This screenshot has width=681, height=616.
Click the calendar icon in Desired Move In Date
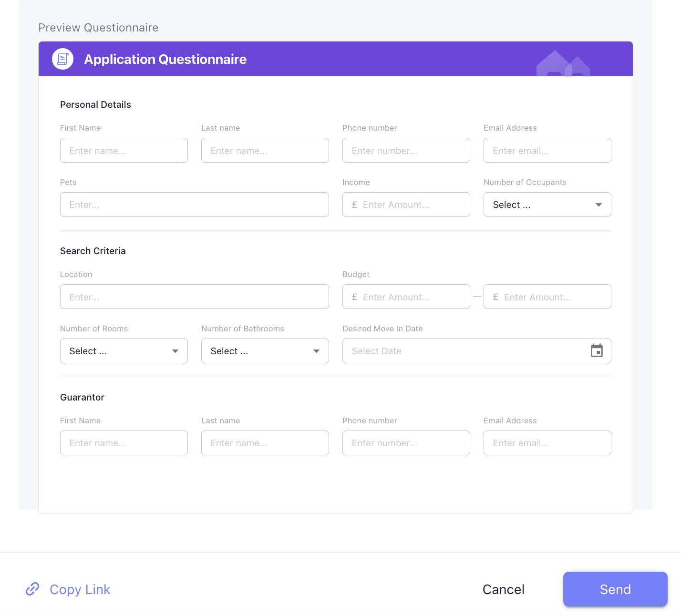coord(597,351)
